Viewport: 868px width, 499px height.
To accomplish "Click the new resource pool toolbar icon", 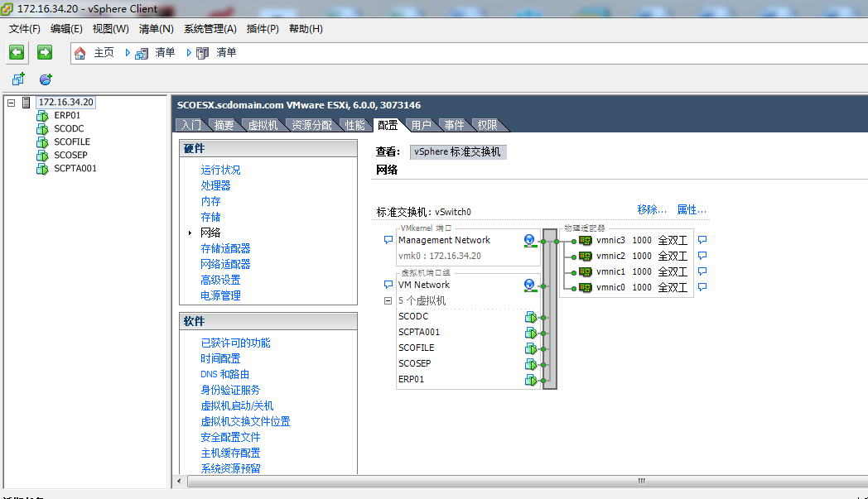I will (46, 79).
